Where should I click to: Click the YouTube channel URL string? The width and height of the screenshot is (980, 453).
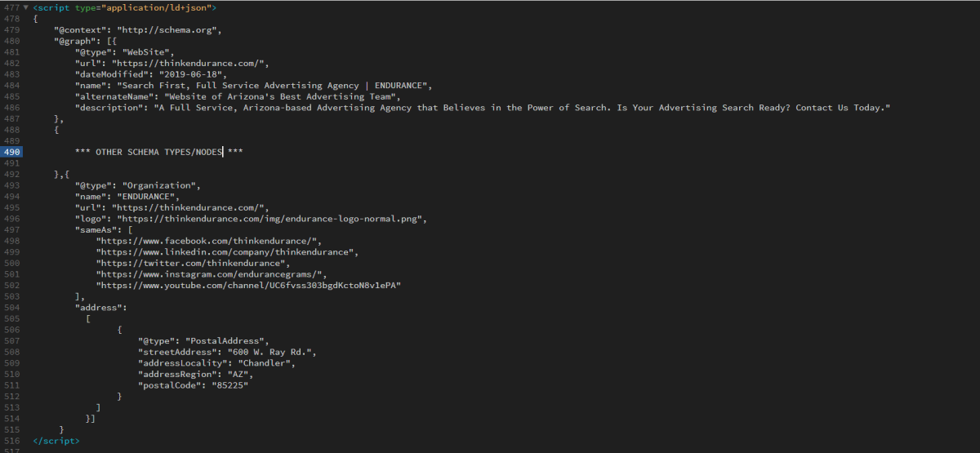tap(248, 286)
